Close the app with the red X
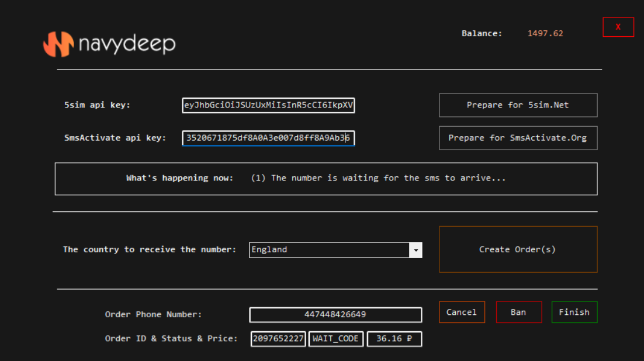This screenshot has width=644, height=361. point(618,27)
